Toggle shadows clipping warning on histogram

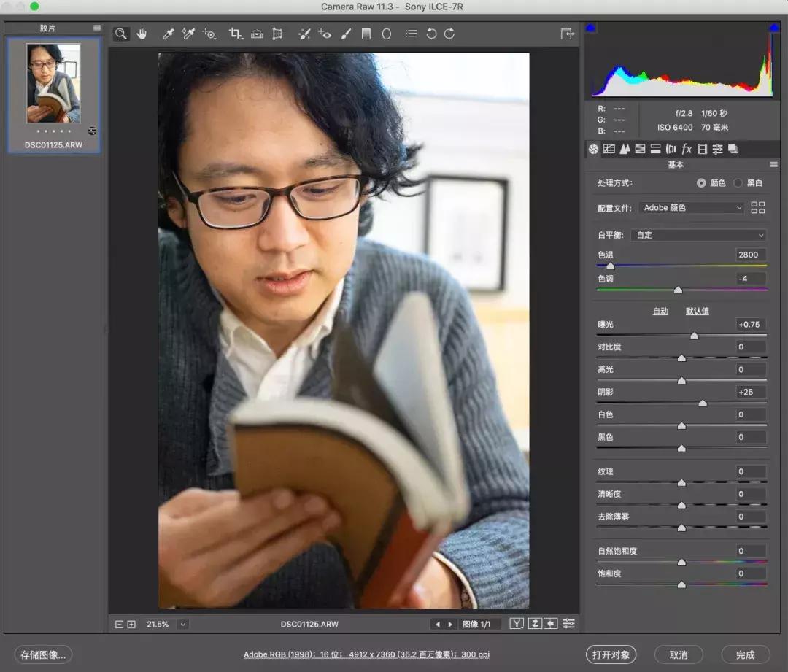(590, 28)
